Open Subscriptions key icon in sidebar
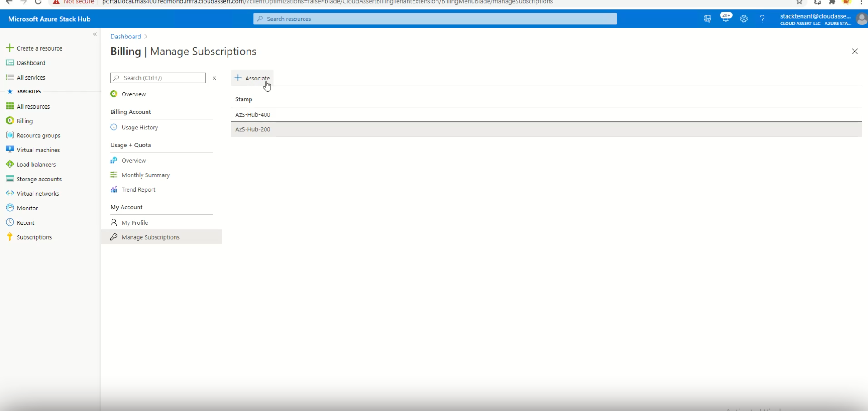 (x=9, y=236)
